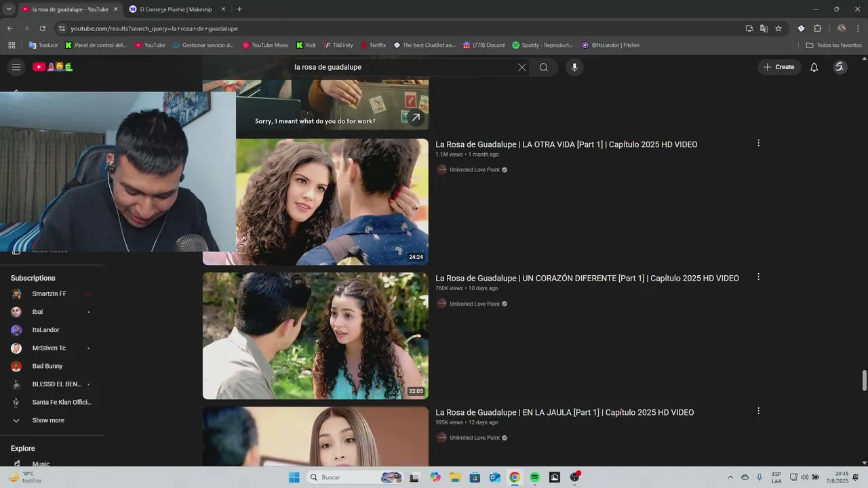Open a new browser tab
The image size is (868, 488).
tap(239, 9)
